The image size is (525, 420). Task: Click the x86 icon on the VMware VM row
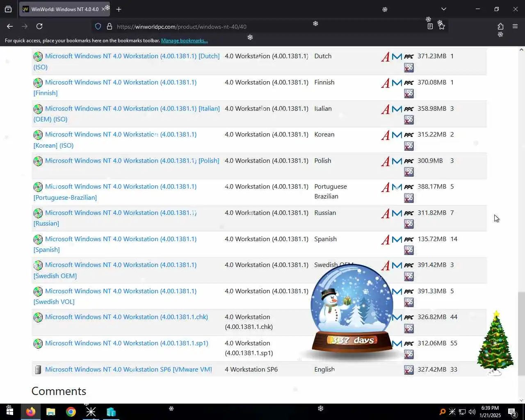click(409, 370)
